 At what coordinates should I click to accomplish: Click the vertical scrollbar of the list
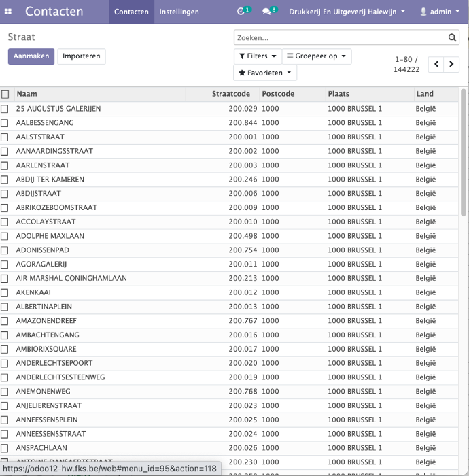(464, 152)
